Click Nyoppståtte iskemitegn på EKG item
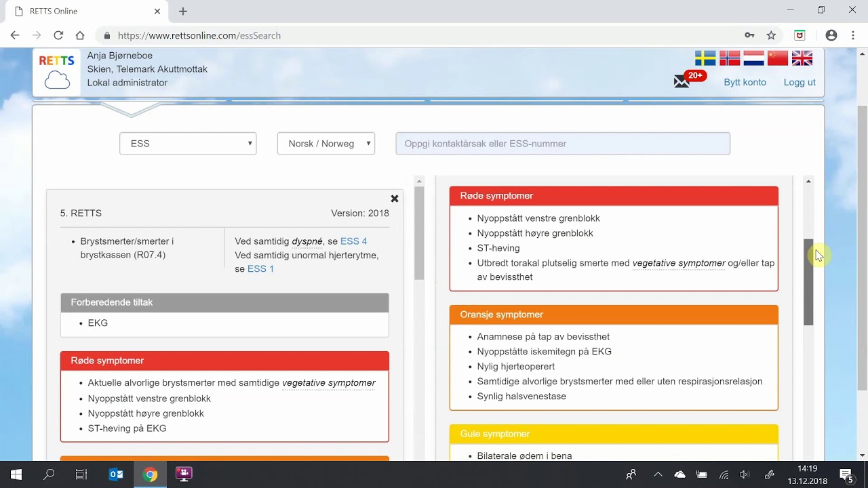868x488 pixels. click(x=544, y=352)
